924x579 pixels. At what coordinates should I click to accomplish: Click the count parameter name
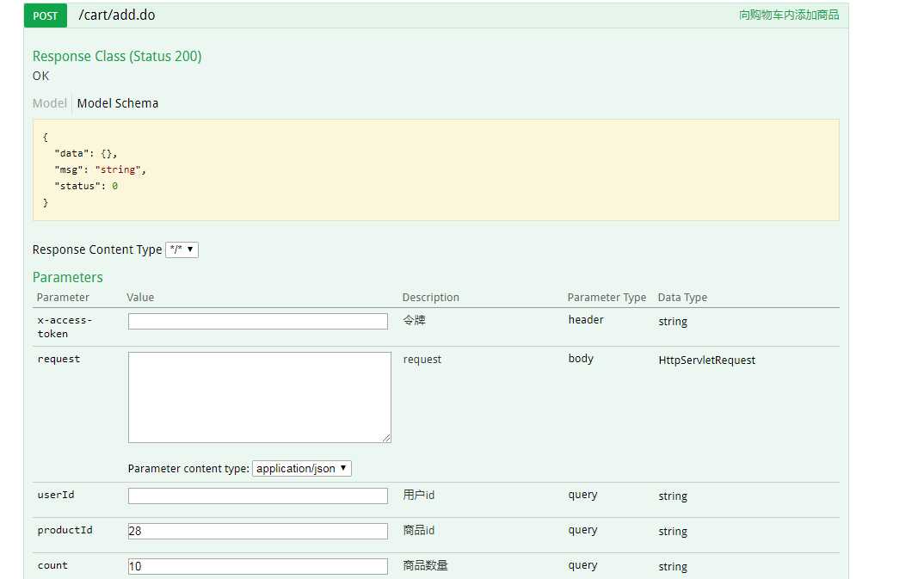(x=52, y=565)
